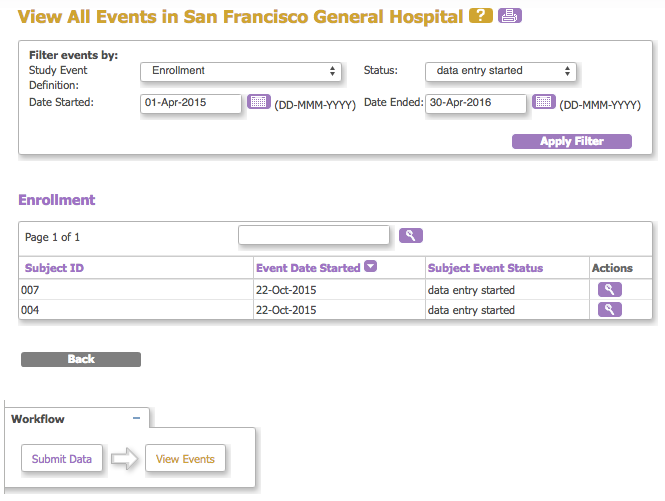Viewport: 665px width, 501px height.
Task: Open calendar picker for Date Started
Action: point(259,102)
